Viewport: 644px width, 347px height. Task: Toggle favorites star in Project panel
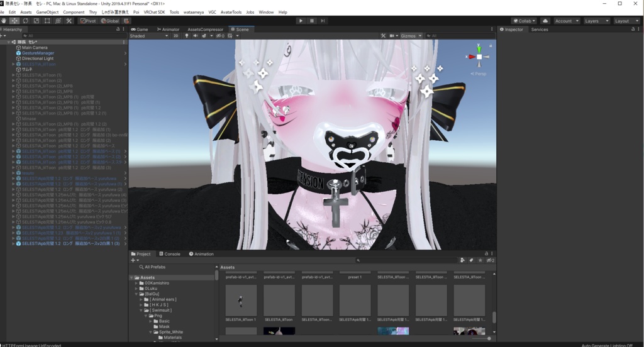480,260
